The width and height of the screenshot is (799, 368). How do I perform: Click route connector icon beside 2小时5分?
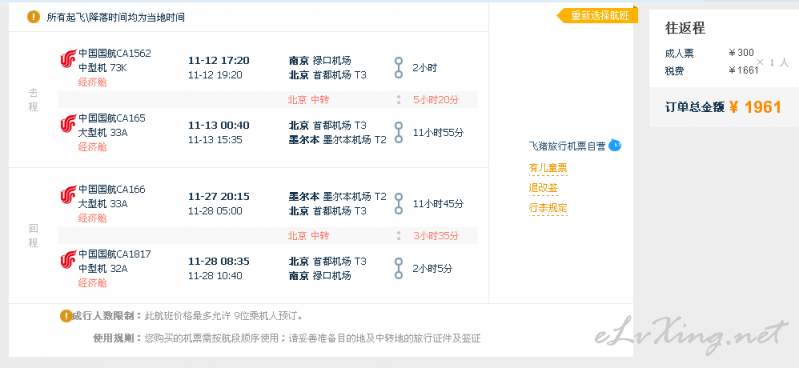tap(399, 269)
